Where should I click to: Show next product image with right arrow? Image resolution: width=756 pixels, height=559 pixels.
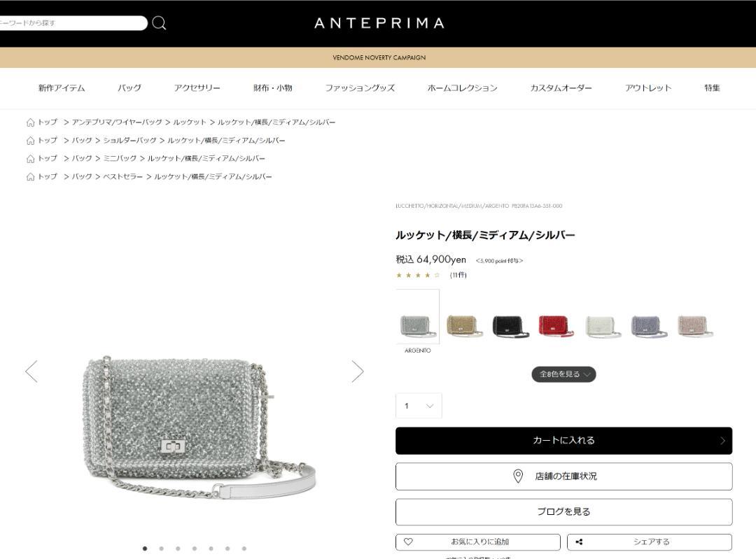357,371
